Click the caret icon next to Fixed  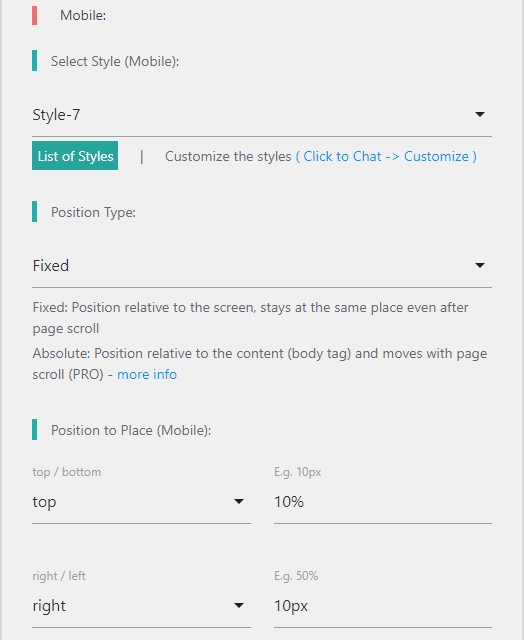480,265
